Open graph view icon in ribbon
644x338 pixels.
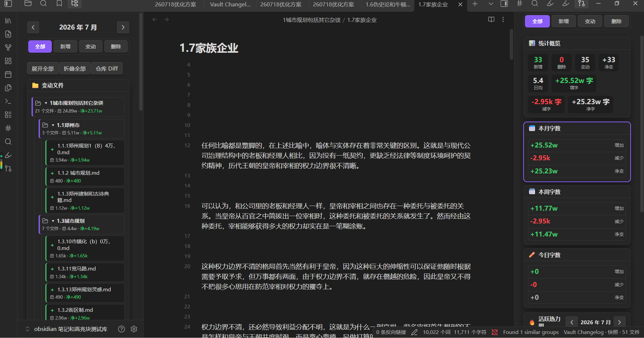pos(8,47)
